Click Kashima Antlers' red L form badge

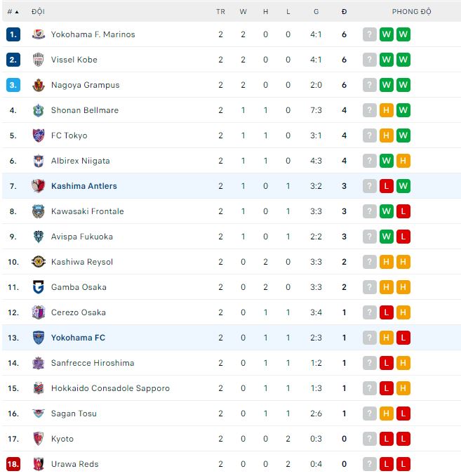tap(386, 186)
